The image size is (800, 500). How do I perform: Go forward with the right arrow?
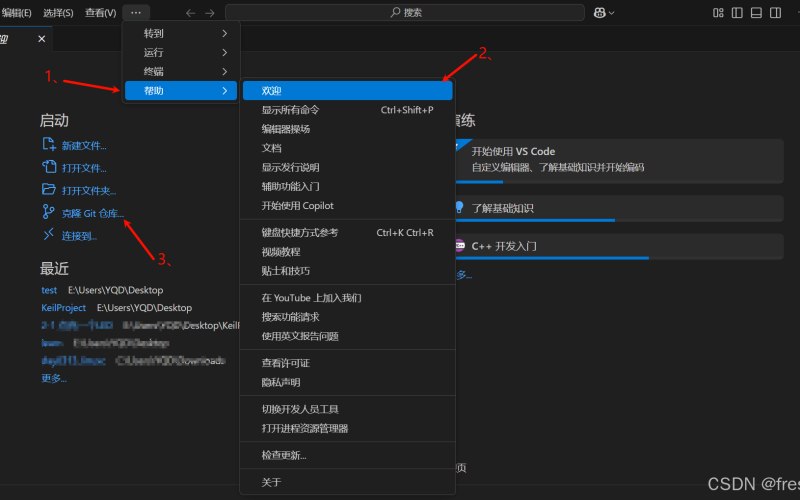(210, 13)
